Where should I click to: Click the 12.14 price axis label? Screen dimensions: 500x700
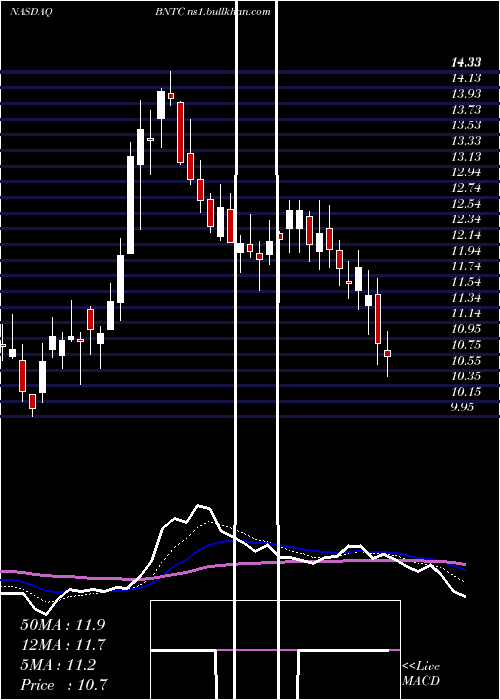pyautogui.click(x=466, y=235)
